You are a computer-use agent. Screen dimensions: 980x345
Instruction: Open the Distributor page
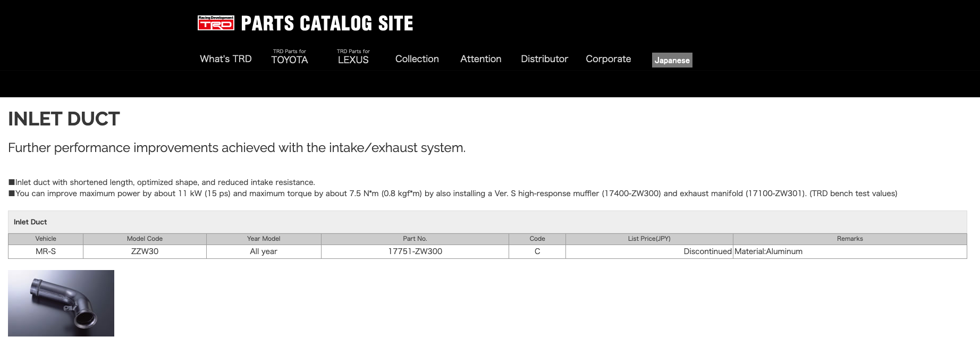click(545, 59)
